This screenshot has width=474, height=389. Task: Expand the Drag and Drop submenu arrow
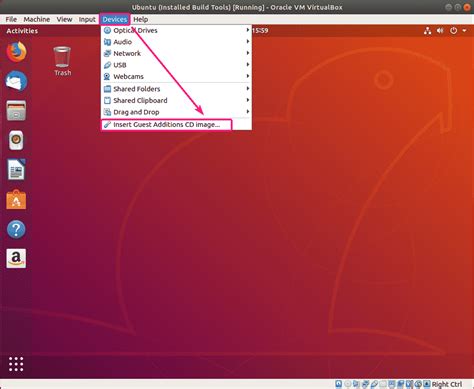click(248, 112)
